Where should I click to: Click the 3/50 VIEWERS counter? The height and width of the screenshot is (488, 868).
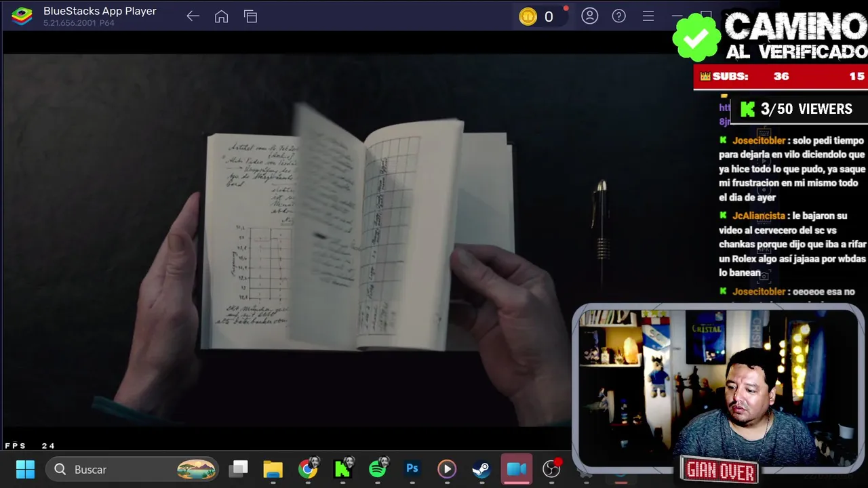[x=797, y=109]
